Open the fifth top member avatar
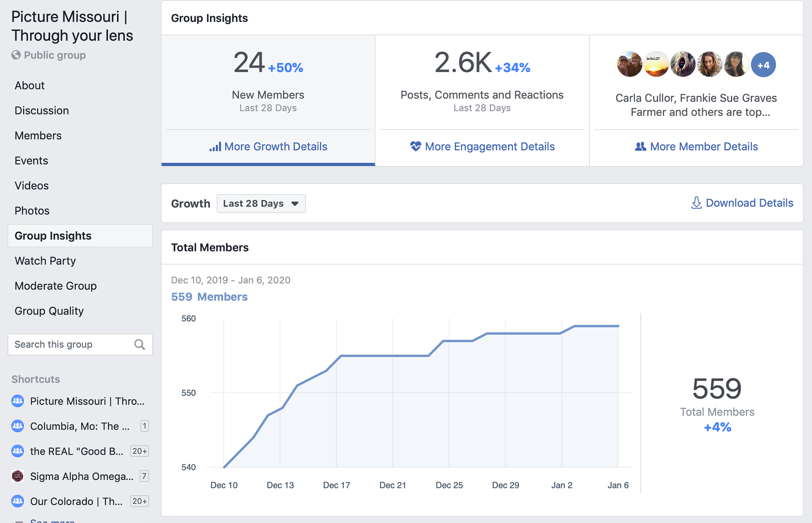812x523 pixels. 736,65
